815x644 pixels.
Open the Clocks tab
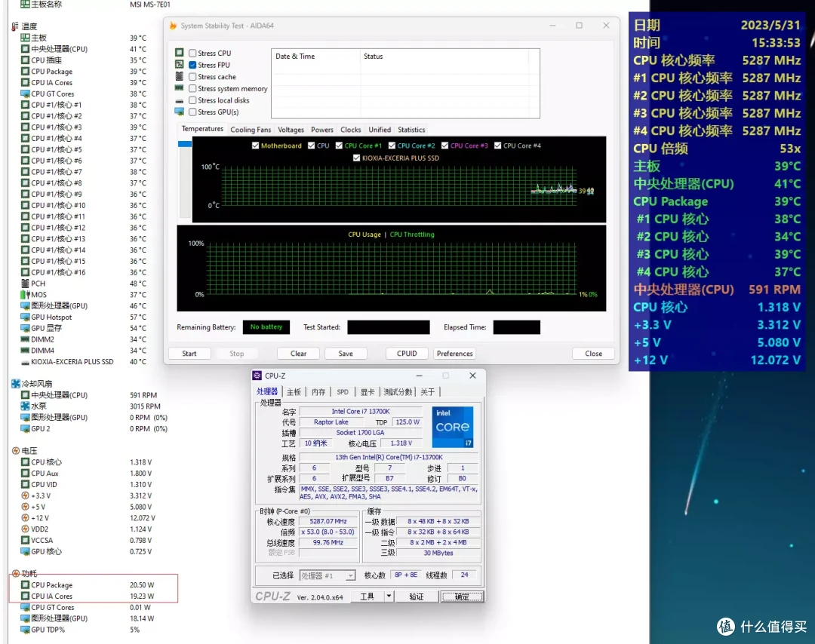[350, 129]
